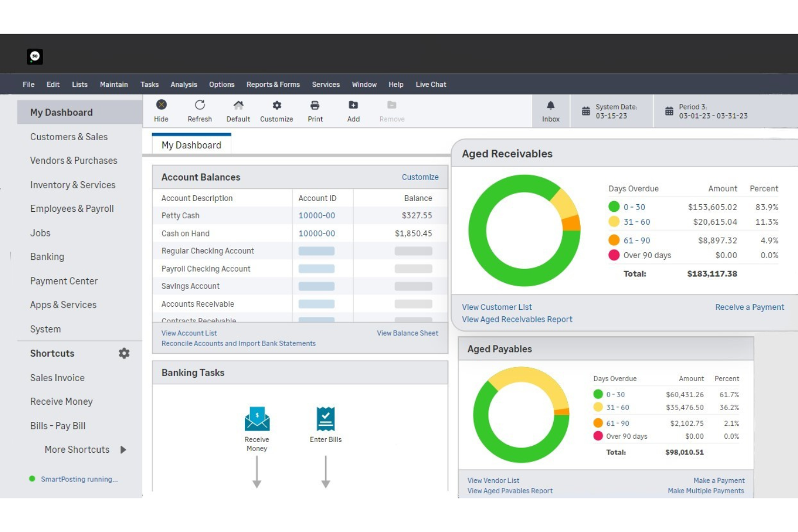Click the Receive a Payment link

pyautogui.click(x=749, y=307)
